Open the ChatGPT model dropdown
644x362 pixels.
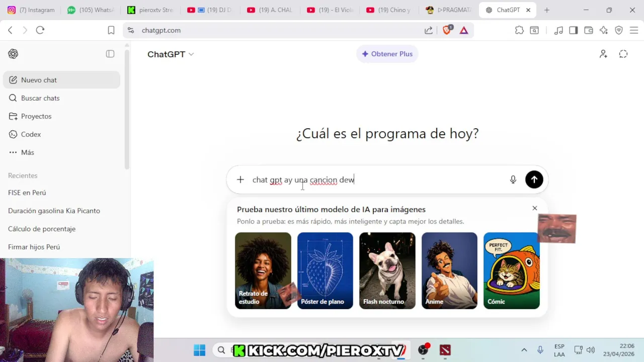(171, 54)
